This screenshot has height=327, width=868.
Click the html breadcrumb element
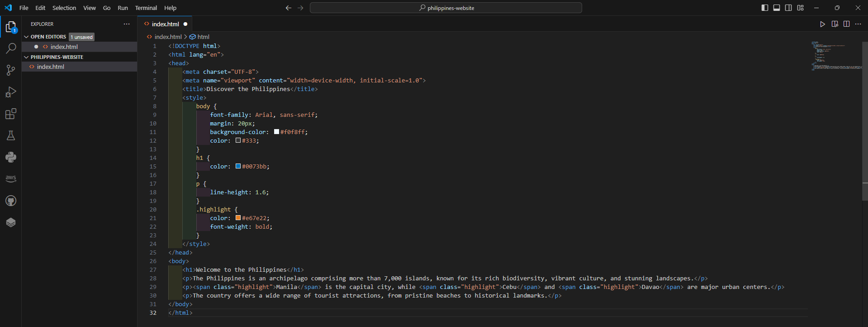click(x=203, y=37)
